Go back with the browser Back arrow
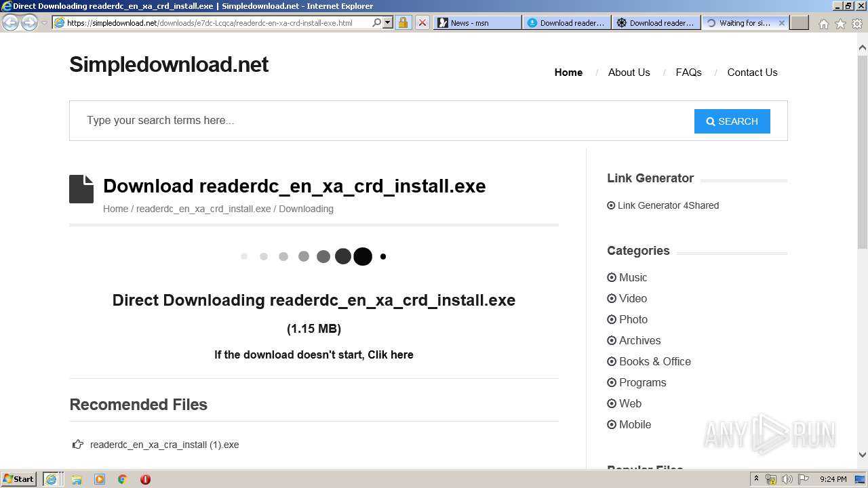Image resolution: width=868 pixels, height=488 pixels. tap(11, 22)
